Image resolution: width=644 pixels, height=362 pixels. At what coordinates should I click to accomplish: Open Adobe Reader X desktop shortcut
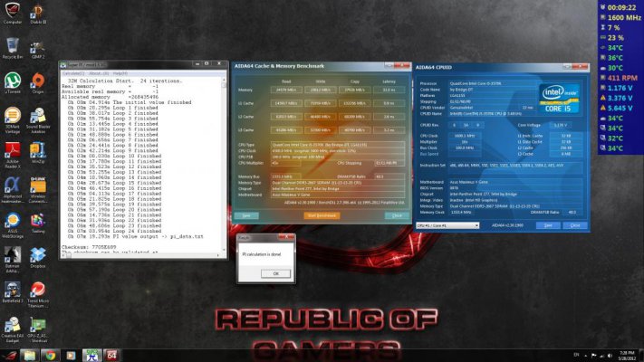coord(13,155)
